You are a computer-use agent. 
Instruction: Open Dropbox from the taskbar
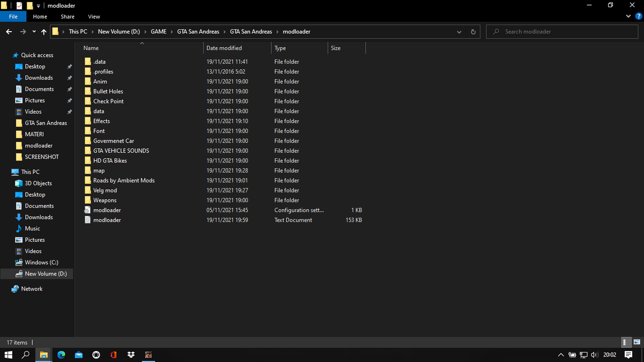point(131,354)
